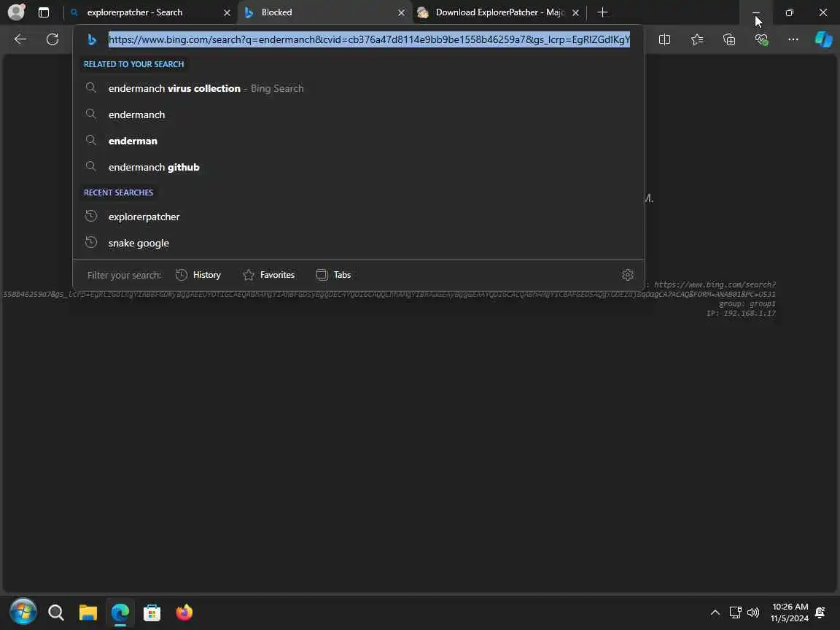Close the Download ExplorerPatcher tab
The image size is (840, 630).
[575, 12]
